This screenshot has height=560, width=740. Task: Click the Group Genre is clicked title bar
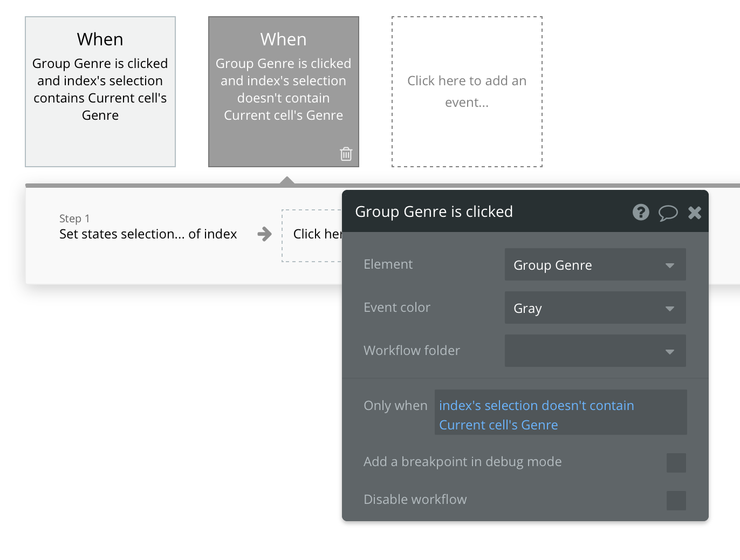coord(485,212)
